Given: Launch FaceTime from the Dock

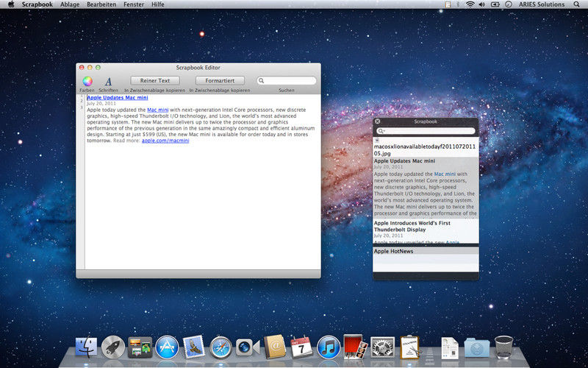Looking at the screenshot, I should [x=248, y=347].
